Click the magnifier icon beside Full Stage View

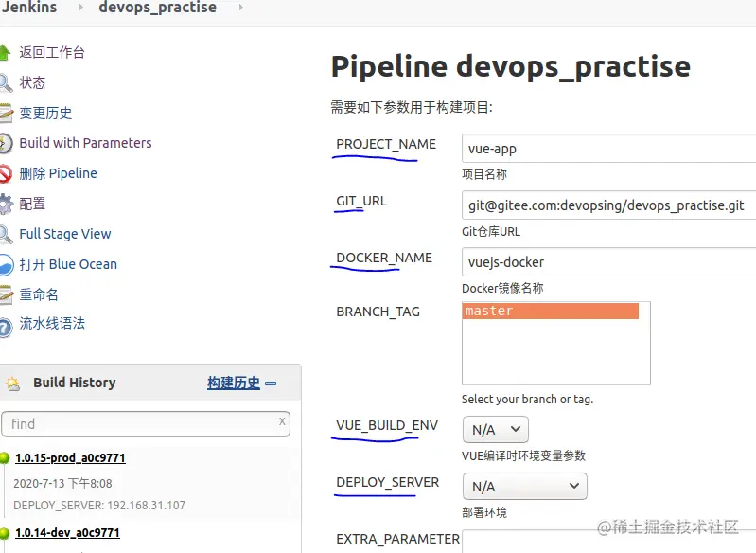(x=6, y=234)
